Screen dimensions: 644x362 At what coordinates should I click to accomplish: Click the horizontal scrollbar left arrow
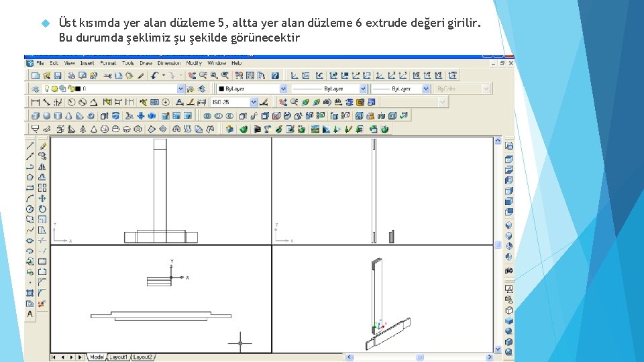click(350, 357)
